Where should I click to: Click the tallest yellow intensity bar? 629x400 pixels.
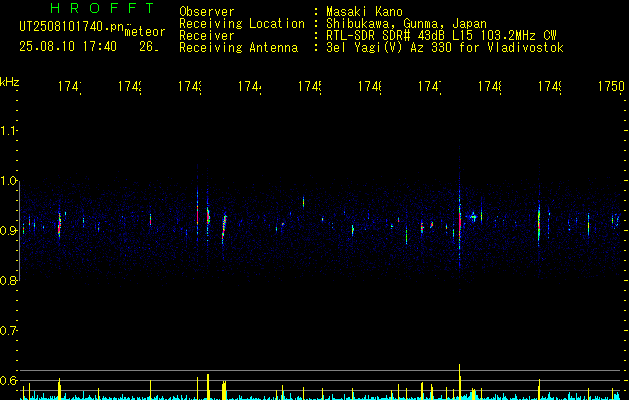pyautogui.click(x=459, y=382)
